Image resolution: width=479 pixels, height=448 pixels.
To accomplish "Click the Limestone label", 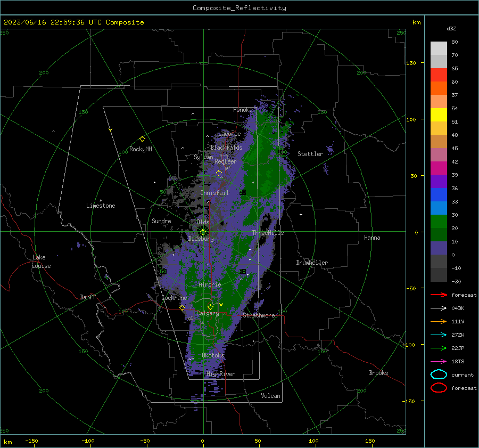I will point(101,206).
